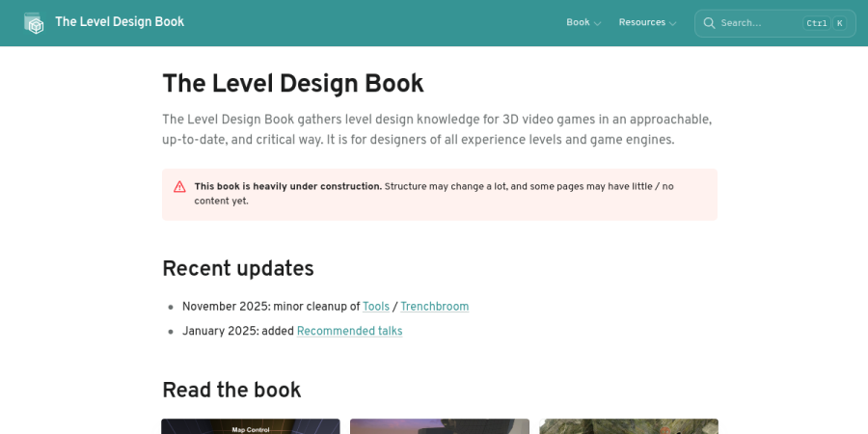Click the red warning triangle icon

pos(180,187)
